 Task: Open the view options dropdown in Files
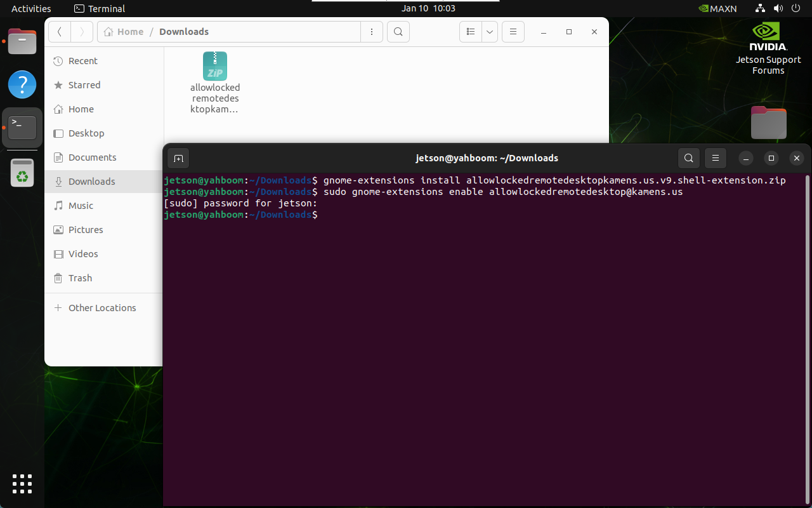(489, 31)
